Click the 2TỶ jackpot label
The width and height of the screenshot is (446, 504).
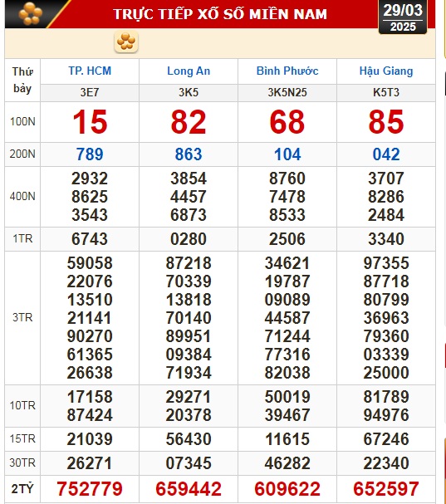click(22, 489)
